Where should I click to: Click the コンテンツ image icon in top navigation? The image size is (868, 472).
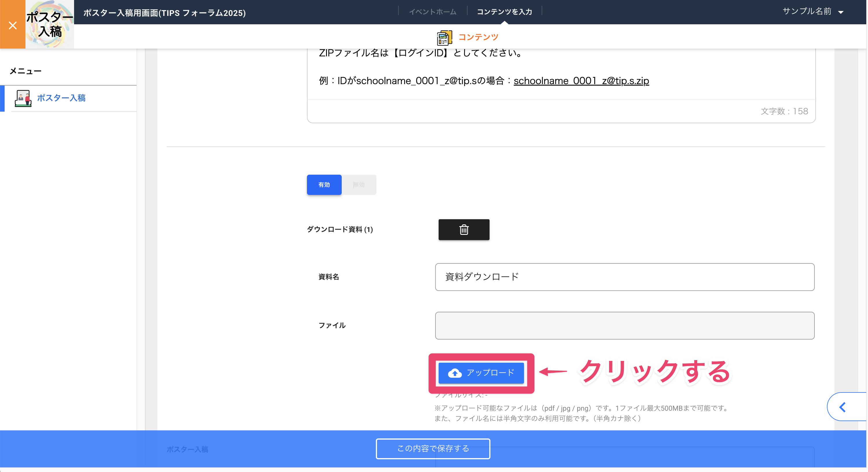[x=444, y=37]
